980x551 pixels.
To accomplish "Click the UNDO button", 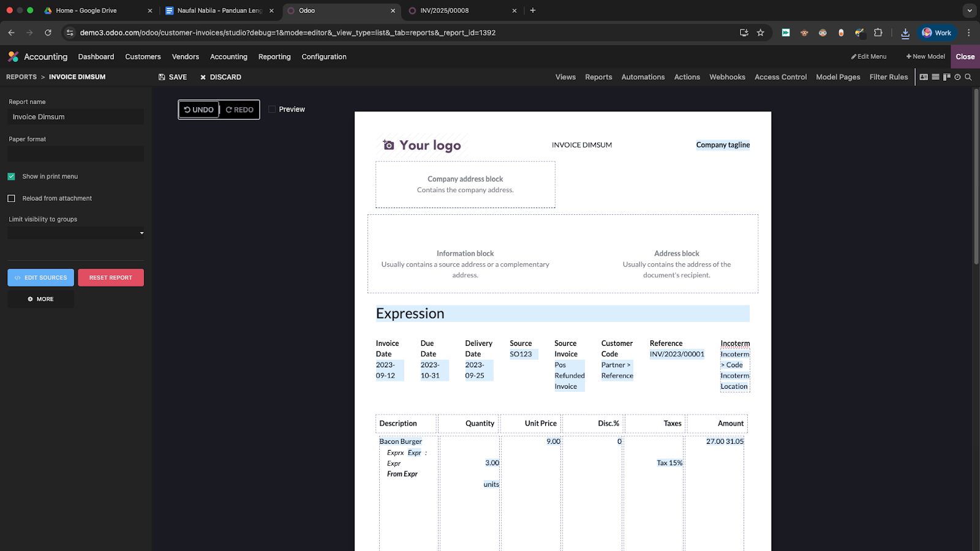I will coord(198,110).
